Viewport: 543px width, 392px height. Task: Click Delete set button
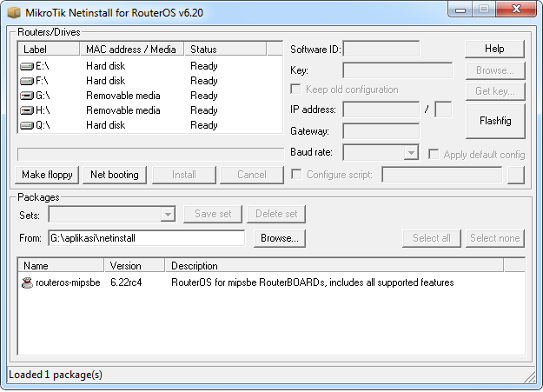point(276,214)
